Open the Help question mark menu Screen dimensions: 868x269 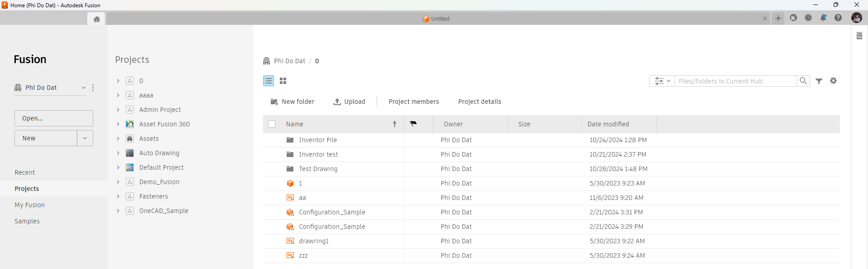point(838,18)
